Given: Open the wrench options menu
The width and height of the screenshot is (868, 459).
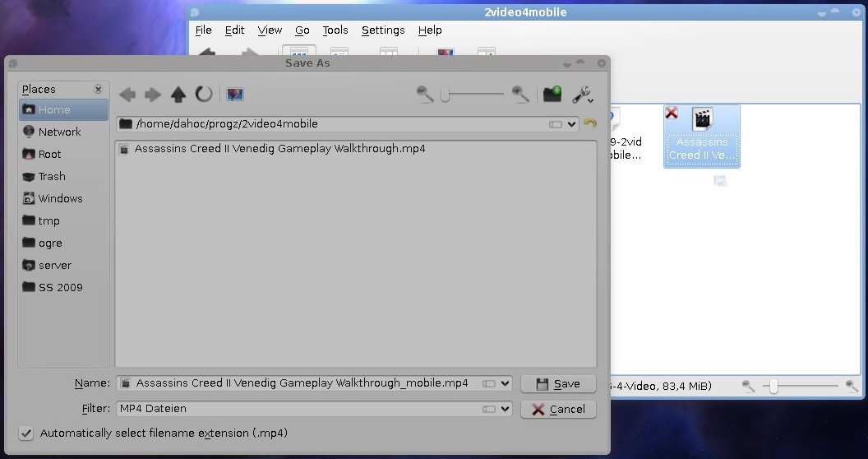Looking at the screenshot, I should (583, 95).
